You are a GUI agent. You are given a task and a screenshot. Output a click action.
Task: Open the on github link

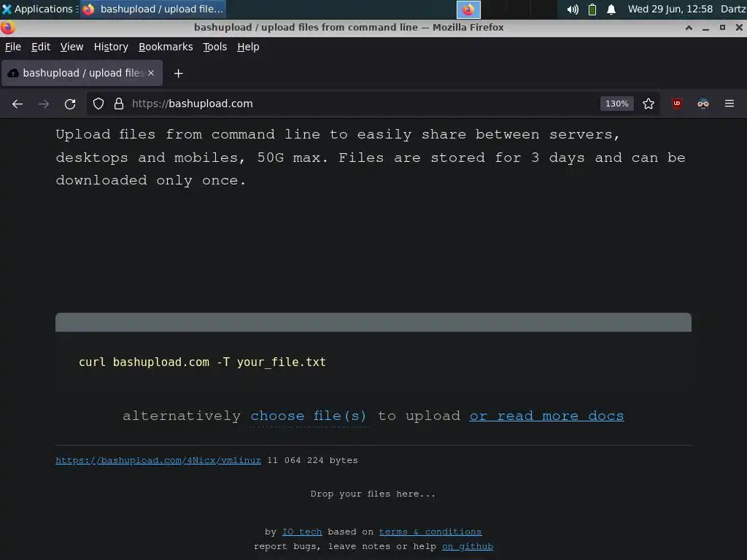tap(468, 547)
